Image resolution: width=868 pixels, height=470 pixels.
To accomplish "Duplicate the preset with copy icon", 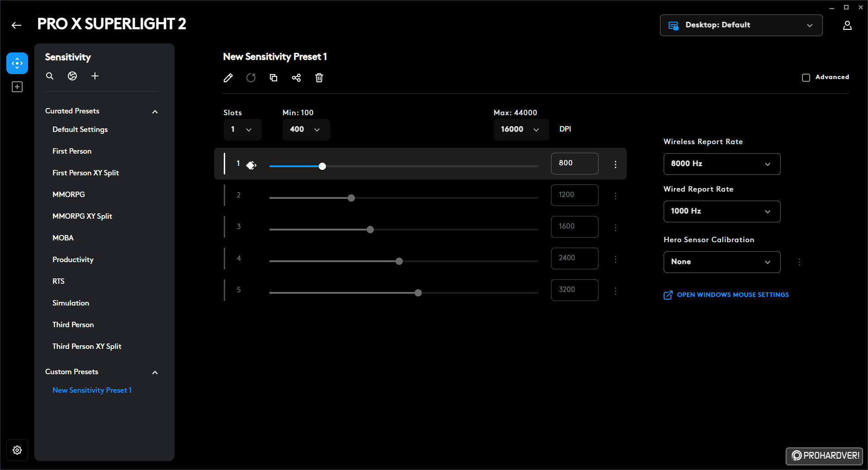I will (x=274, y=78).
